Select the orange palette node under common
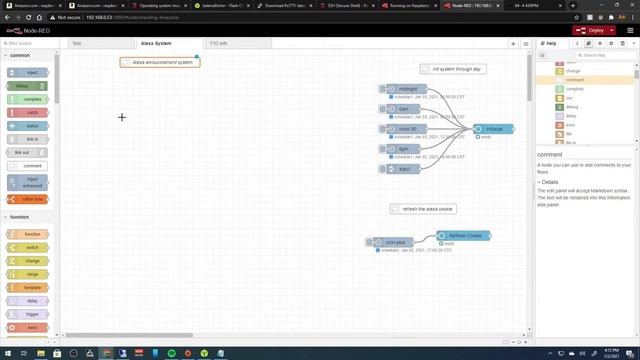 point(27,199)
